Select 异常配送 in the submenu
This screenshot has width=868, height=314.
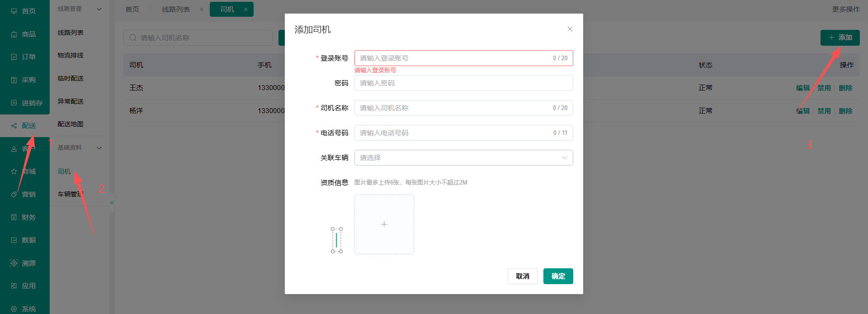71,101
